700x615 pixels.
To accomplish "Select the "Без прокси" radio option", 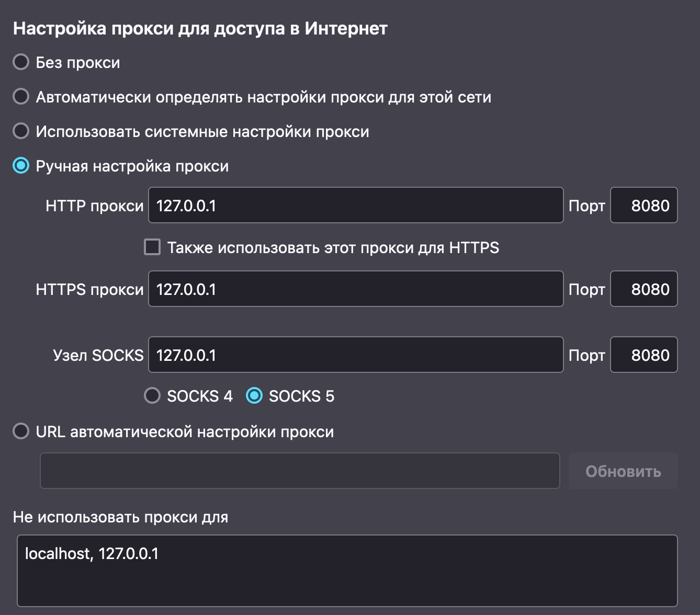I will [21, 62].
